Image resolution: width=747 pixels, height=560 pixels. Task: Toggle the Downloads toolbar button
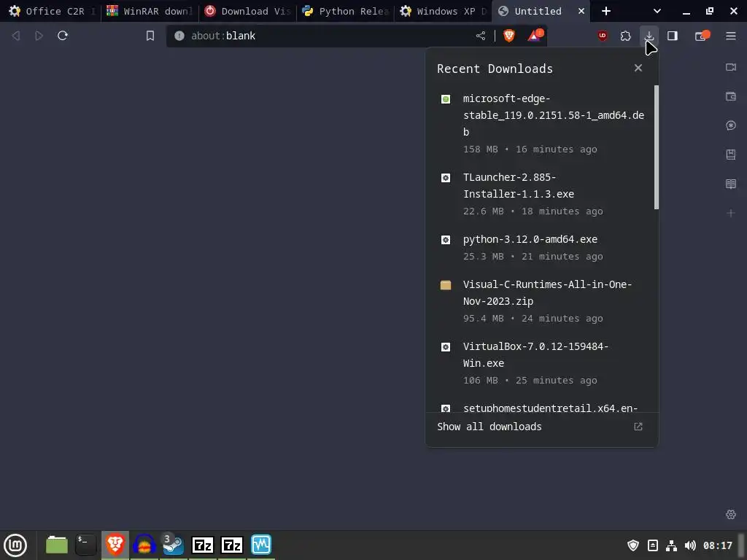pos(649,36)
